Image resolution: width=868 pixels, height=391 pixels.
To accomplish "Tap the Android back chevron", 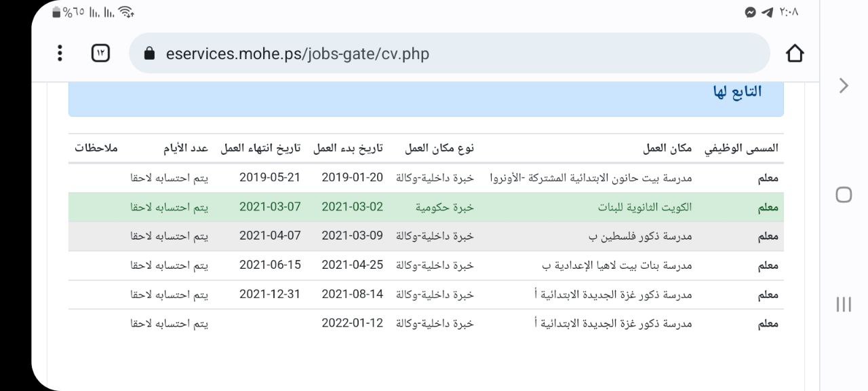I will (x=844, y=86).
